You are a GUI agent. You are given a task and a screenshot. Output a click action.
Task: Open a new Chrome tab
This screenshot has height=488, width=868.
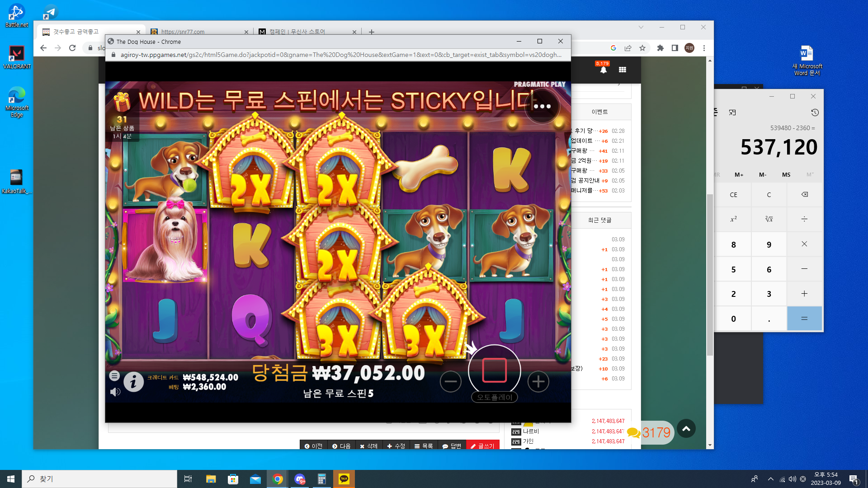click(x=372, y=32)
